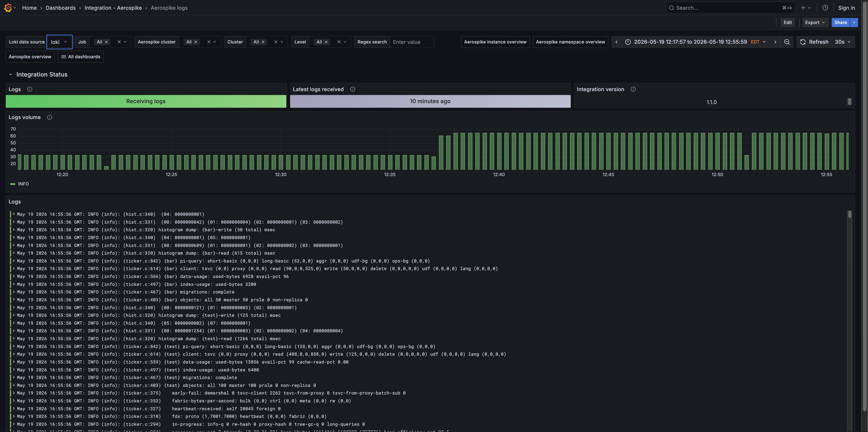The height and width of the screenshot is (432, 868).
Task: Open clock time picker icon
Action: [628, 42]
